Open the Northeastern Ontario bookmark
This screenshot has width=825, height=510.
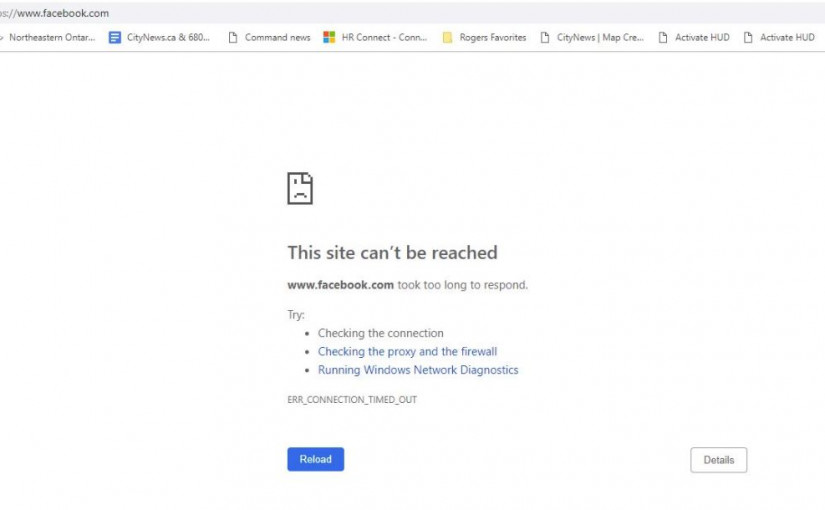(x=50, y=38)
